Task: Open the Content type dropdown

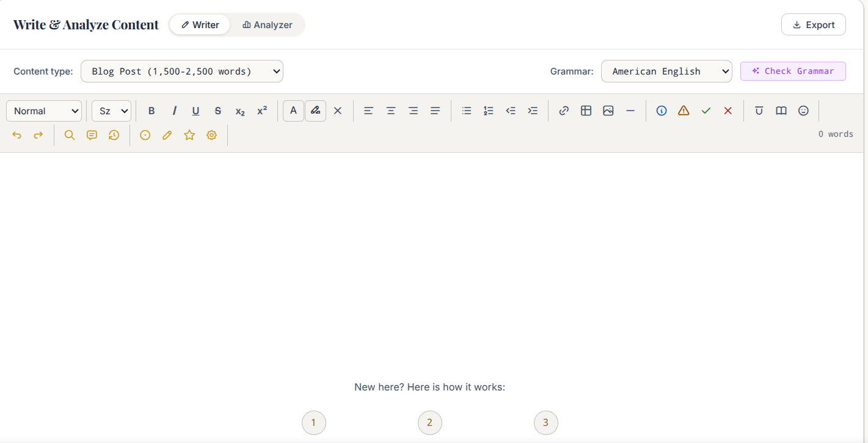Action: coord(182,71)
